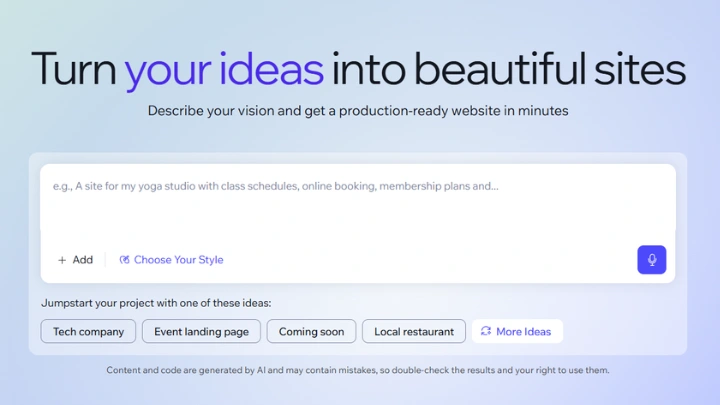Click the microphone voice input button
This screenshot has width=720, height=405.
(x=651, y=260)
